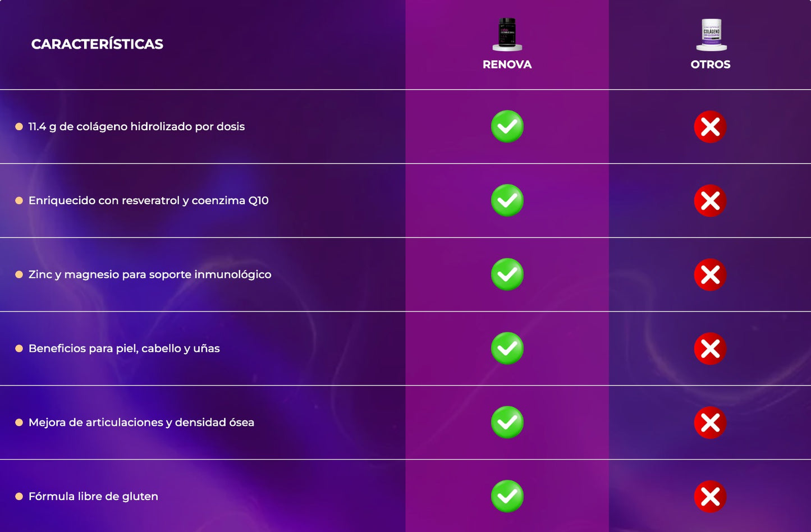Click the Otros white jar image
The image size is (811, 532).
tap(711, 34)
